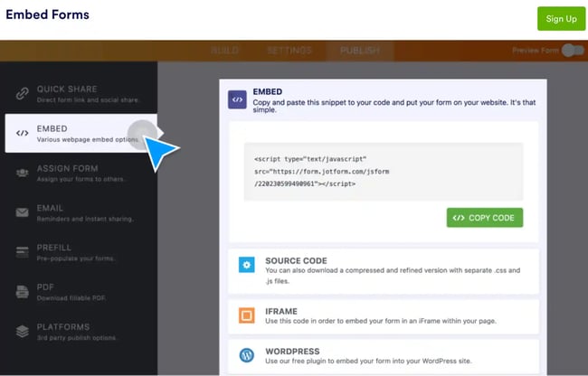Toggle the Preview Form switch

pos(573,51)
